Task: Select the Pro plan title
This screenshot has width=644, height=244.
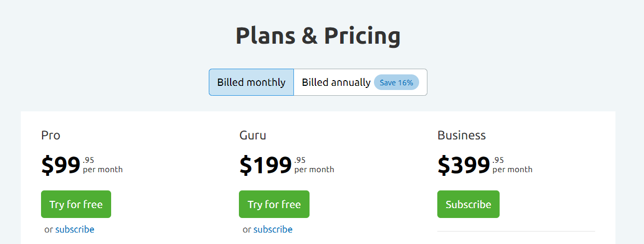Action: click(x=51, y=135)
